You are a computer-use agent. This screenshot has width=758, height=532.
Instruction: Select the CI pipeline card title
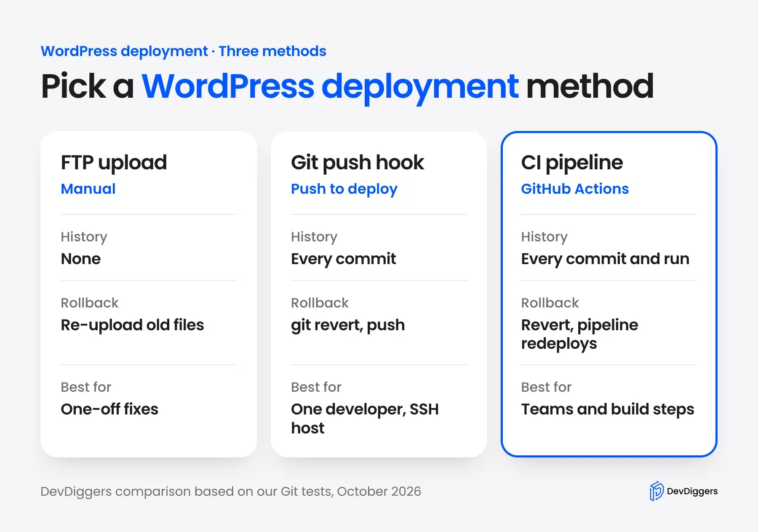tap(572, 163)
